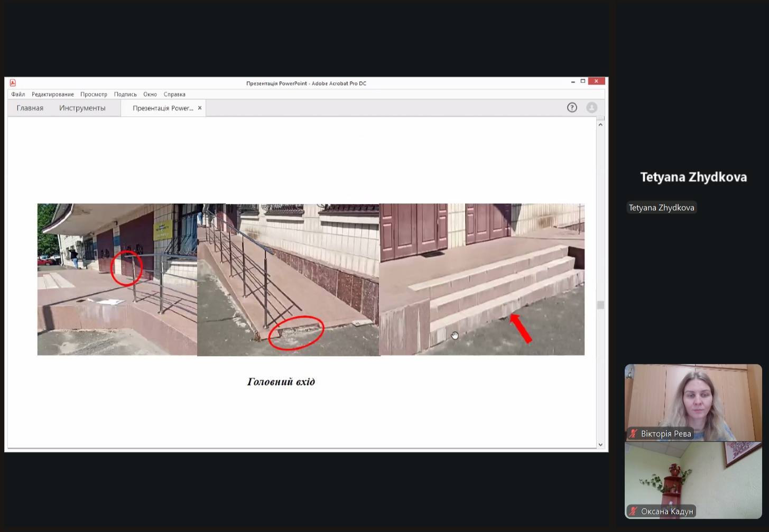This screenshot has width=769, height=532.
Task: Open the Редактирование menu
Action: pos(52,95)
